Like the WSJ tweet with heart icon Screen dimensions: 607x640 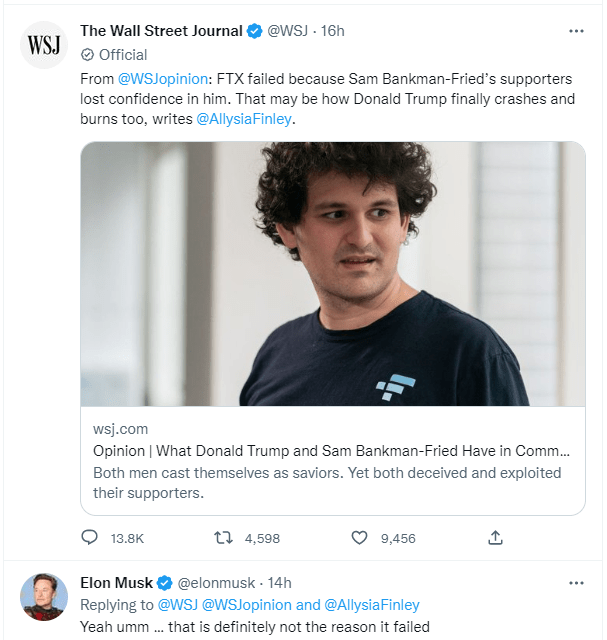(359, 538)
